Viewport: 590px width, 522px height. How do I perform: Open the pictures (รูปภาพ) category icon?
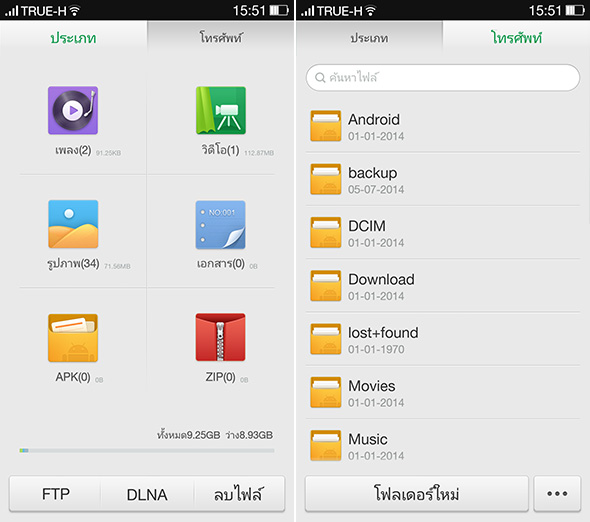pos(73,224)
